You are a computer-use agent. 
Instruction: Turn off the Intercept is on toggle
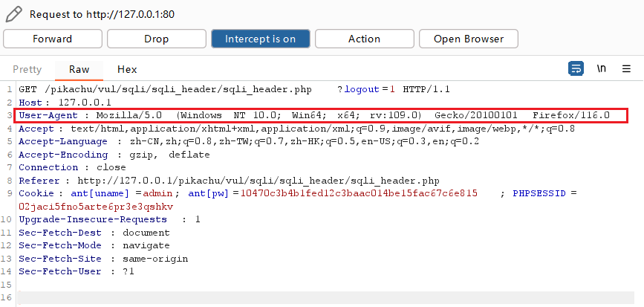261,39
